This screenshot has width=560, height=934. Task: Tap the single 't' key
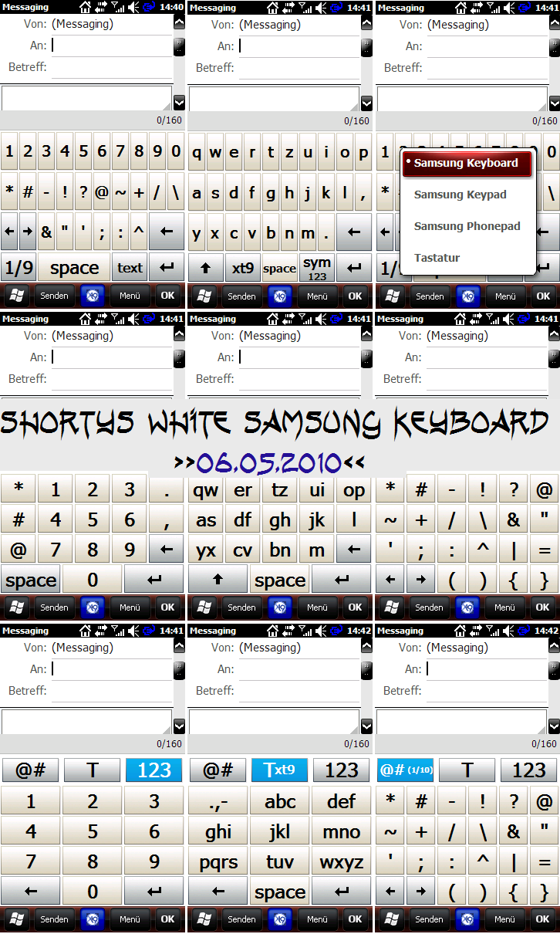tap(271, 152)
